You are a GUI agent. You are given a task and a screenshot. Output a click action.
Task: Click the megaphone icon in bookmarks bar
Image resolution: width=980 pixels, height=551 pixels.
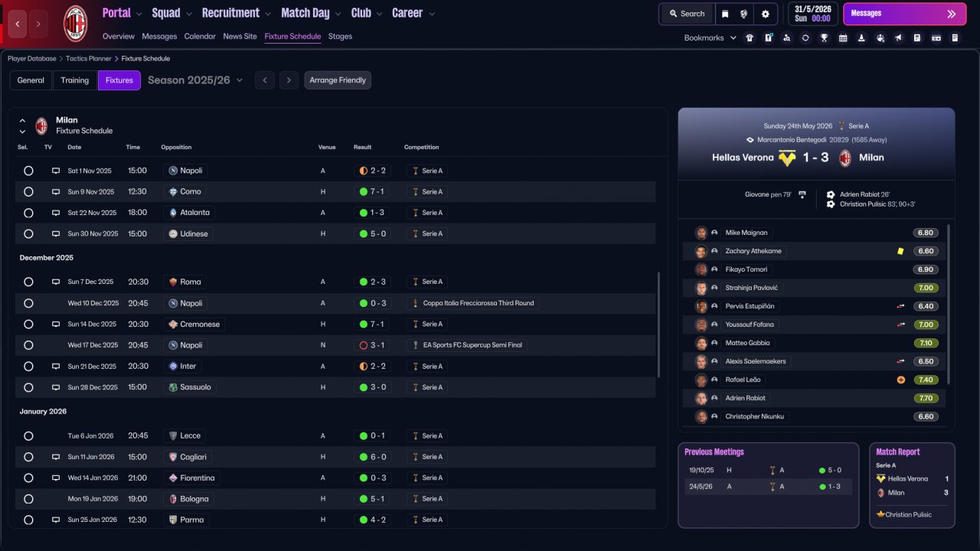tap(899, 37)
